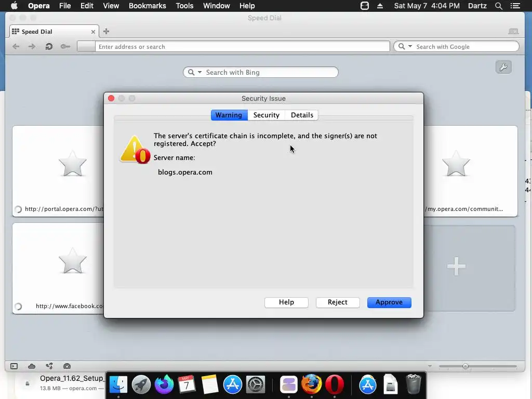This screenshot has height=399, width=532.
Task: Open Notification Center menu bar icon
Action: click(515, 6)
